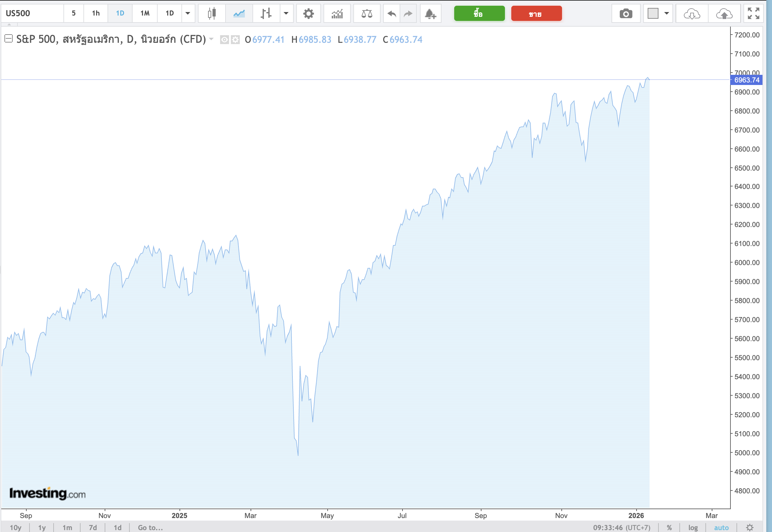Open the indicators icon
The image size is (772, 532).
click(337, 14)
